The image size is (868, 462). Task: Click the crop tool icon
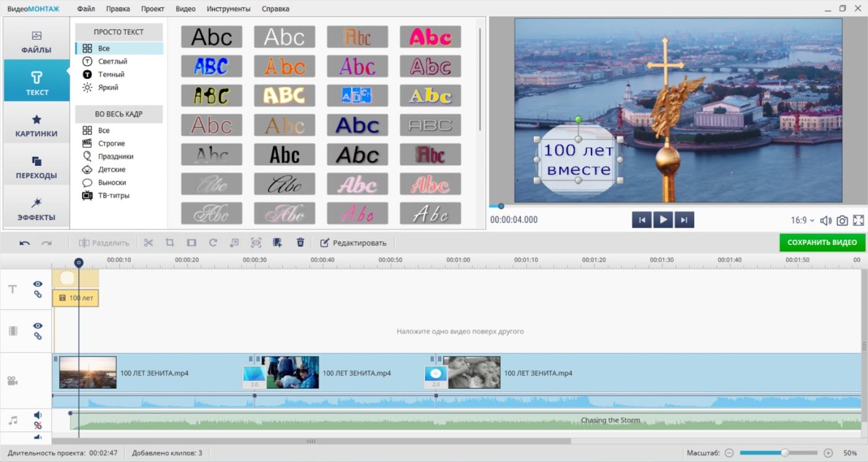click(x=169, y=242)
